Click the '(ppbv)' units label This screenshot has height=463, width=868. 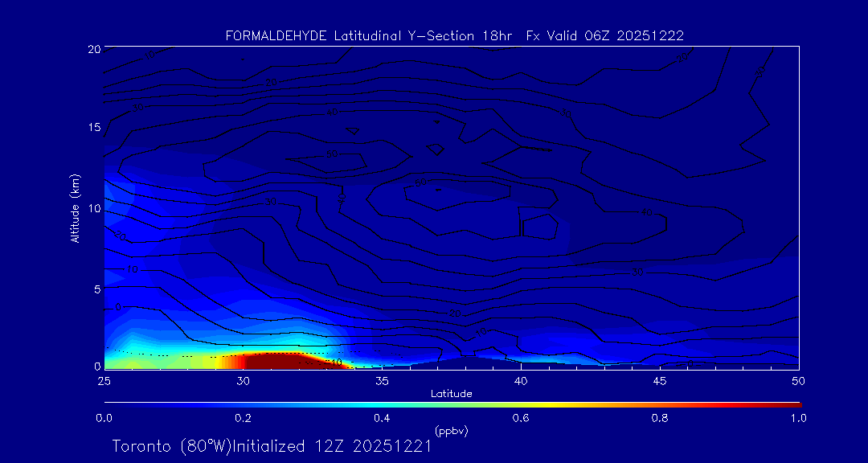point(452,431)
